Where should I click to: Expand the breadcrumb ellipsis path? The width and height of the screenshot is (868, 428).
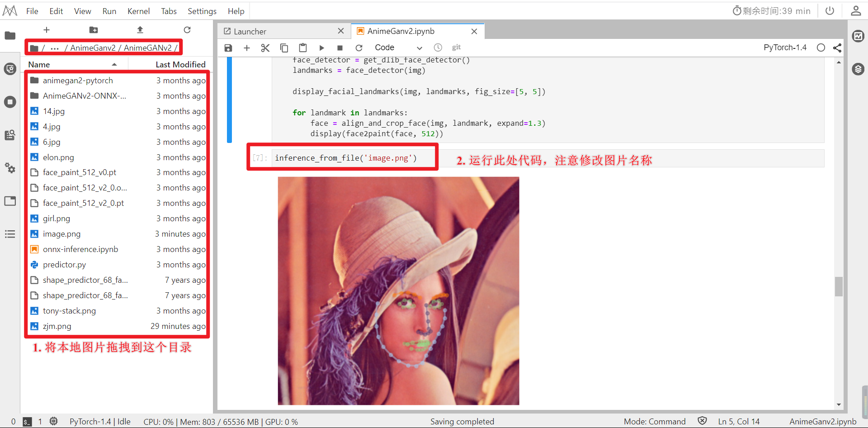click(x=55, y=48)
